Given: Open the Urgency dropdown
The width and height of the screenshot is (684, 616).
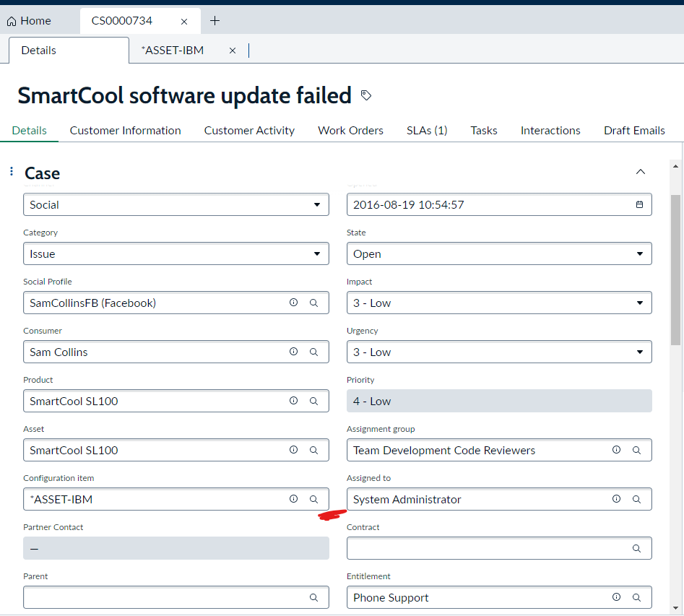Looking at the screenshot, I should [500, 352].
